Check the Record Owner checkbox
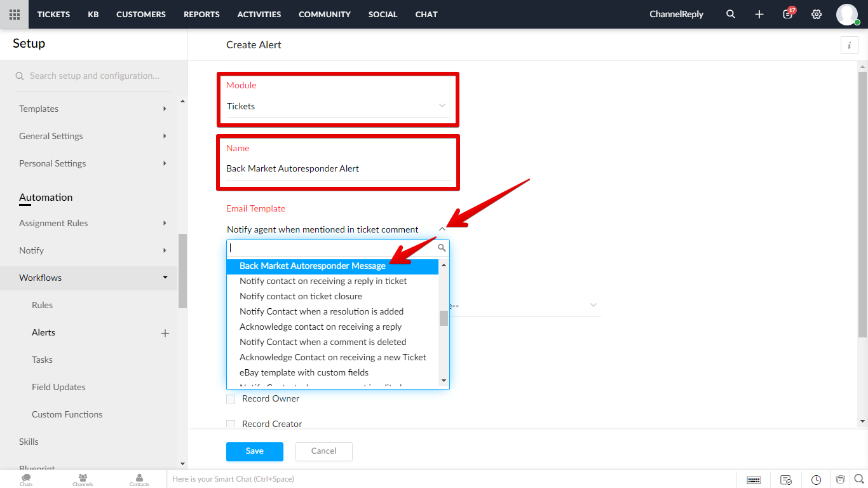 click(231, 399)
